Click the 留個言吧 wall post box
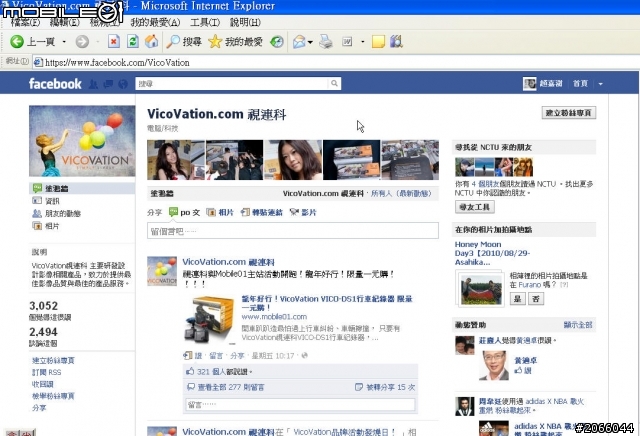Screen dimensions: 640x436 pos(293,231)
